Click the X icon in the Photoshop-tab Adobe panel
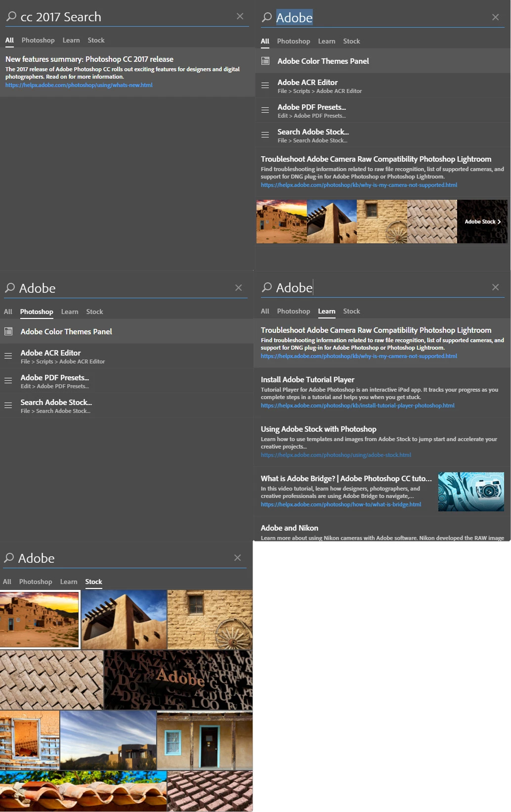 tap(239, 288)
